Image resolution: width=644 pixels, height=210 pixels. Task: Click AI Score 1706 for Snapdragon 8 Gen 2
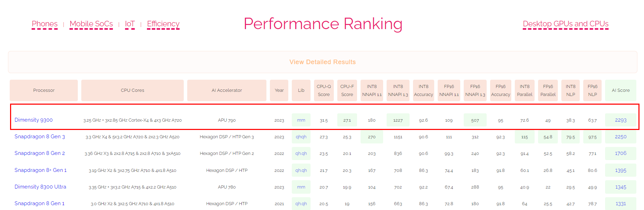[621, 153]
